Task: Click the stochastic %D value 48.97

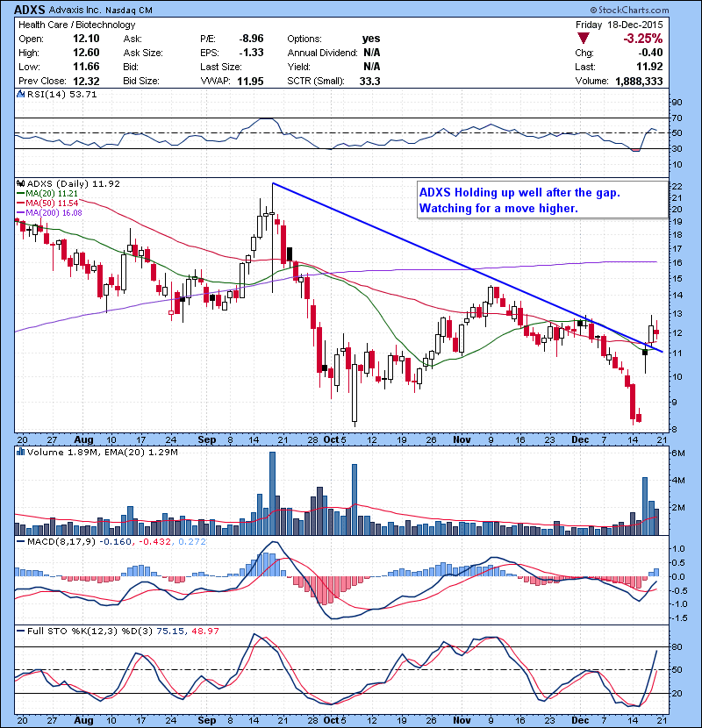Action: point(204,631)
